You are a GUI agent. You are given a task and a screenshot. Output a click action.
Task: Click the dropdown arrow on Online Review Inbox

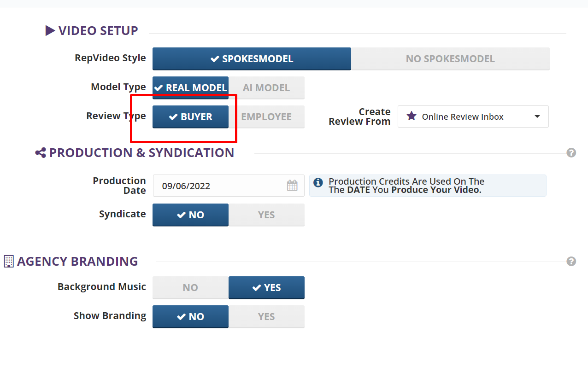(537, 117)
